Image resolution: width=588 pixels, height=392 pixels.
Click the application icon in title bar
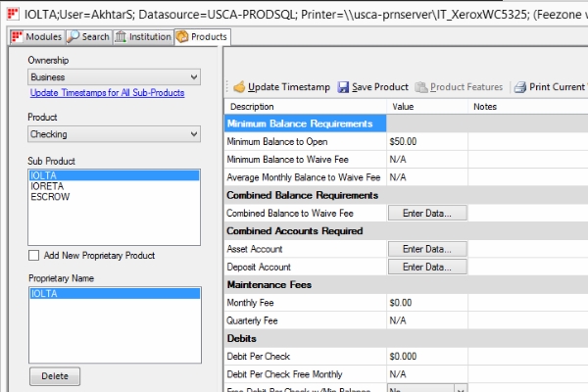(x=13, y=14)
